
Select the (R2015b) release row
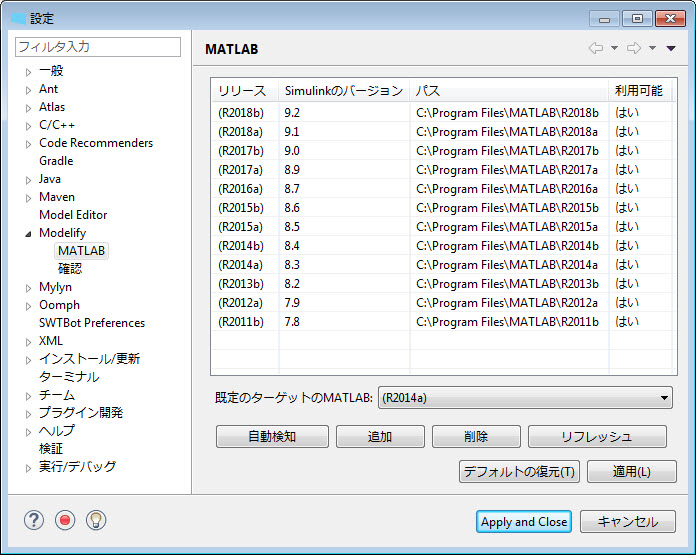pos(444,208)
